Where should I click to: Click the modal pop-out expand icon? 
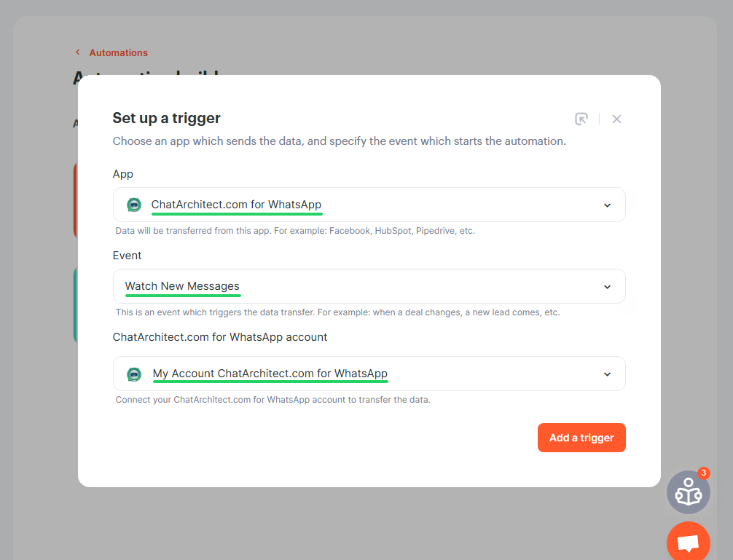pos(581,119)
